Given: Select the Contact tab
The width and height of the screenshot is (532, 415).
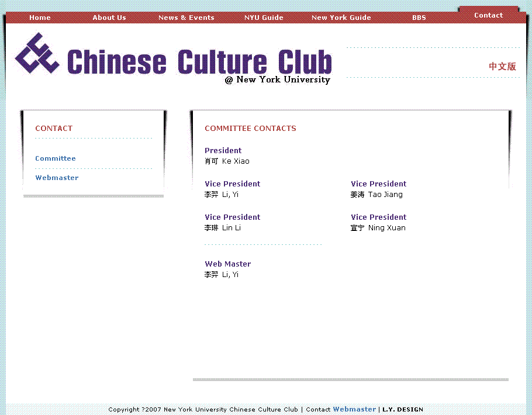Looking at the screenshot, I should [x=488, y=15].
